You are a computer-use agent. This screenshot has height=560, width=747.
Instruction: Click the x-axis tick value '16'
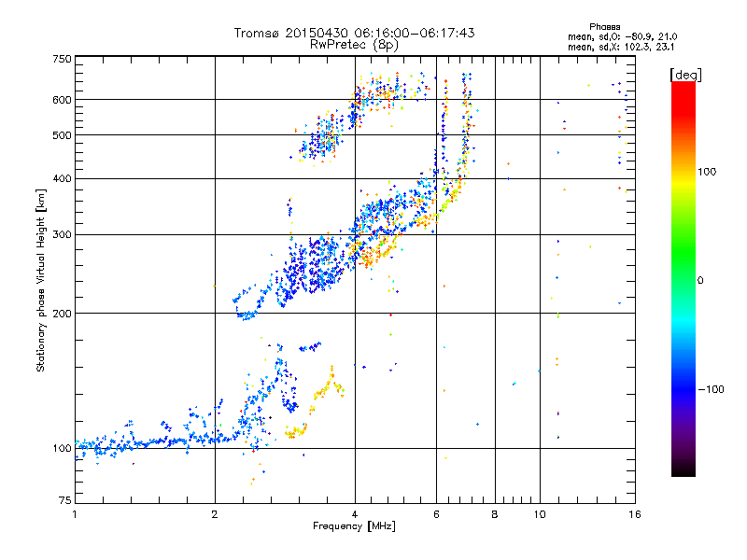tap(635, 514)
